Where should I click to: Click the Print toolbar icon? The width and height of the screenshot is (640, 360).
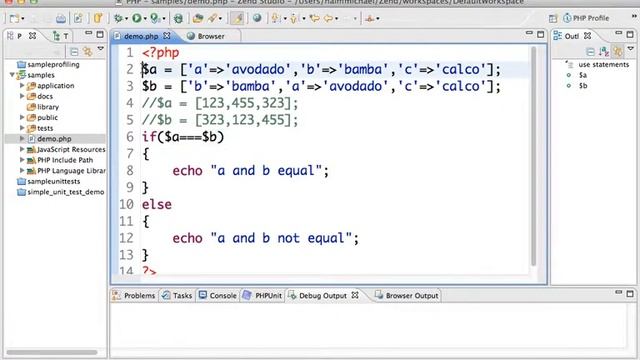(61, 18)
